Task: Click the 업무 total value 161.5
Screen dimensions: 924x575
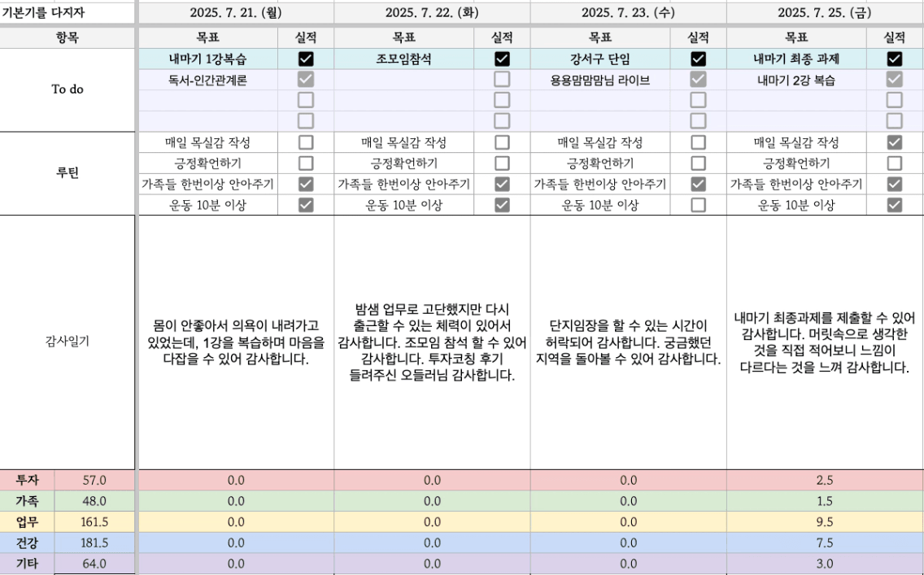Action: click(x=94, y=522)
